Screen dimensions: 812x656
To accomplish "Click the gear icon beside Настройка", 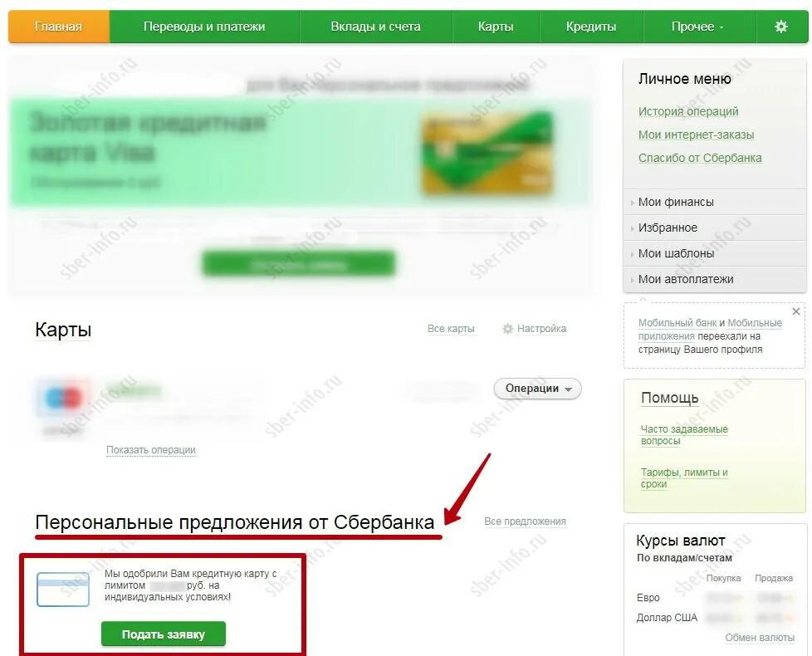I will [507, 329].
